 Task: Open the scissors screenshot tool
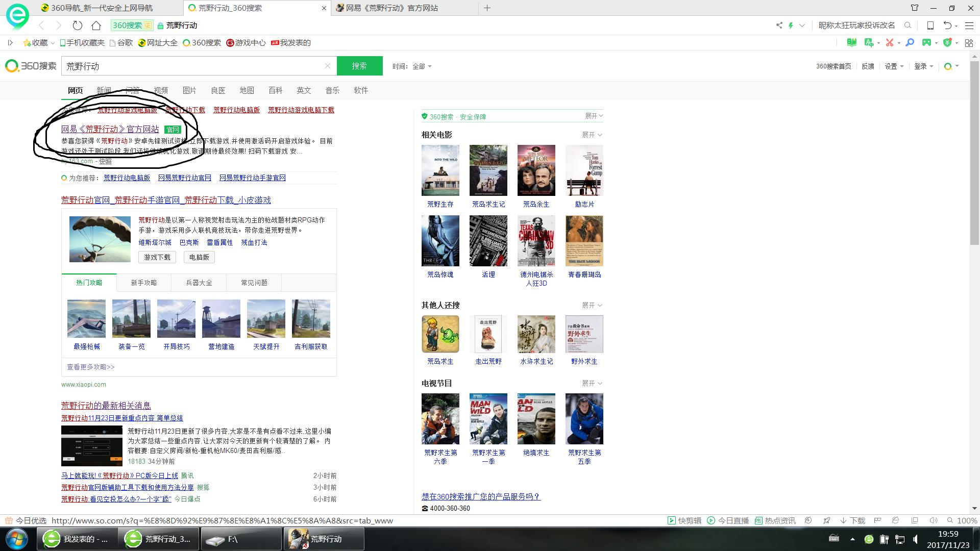click(x=890, y=43)
